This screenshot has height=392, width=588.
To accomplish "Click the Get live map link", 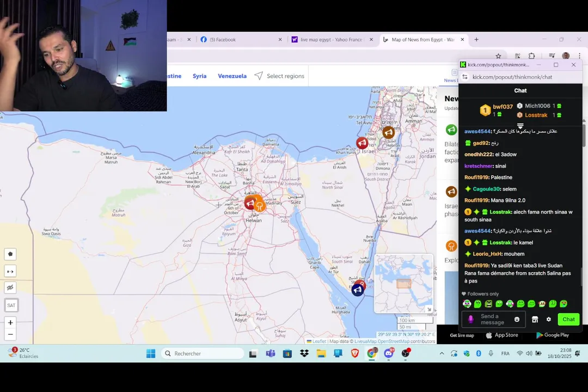I will click(x=462, y=335).
